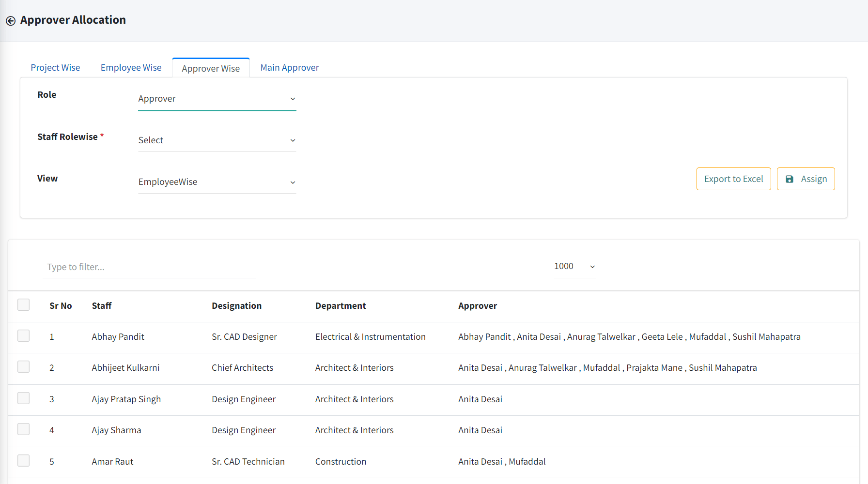The image size is (868, 484).
Task: Check the box for Abhay Pandit row
Action: pos(23,336)
